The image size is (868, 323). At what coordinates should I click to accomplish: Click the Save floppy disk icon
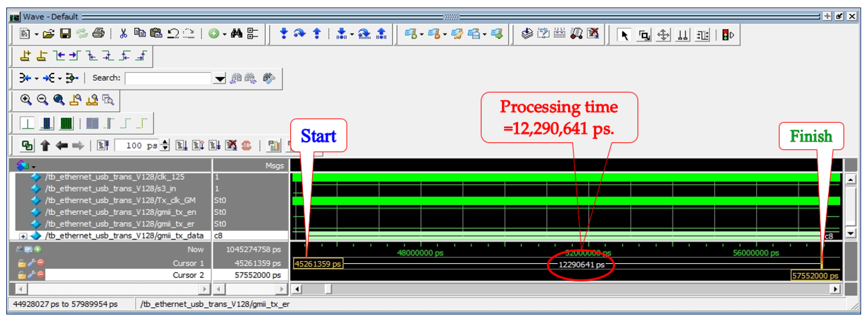point(65,34)
